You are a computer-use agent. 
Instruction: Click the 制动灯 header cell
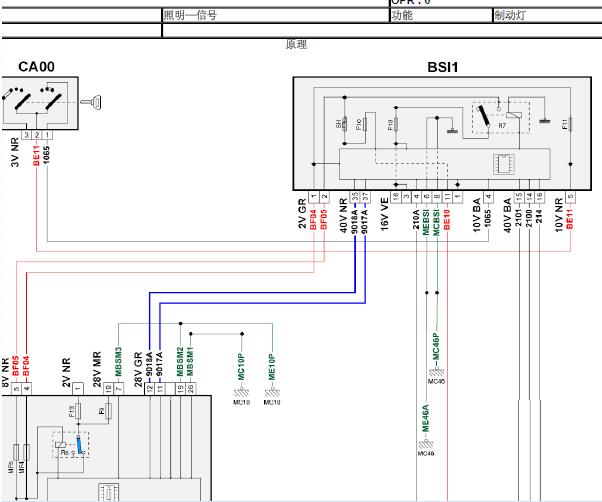[x=547, y=15]
